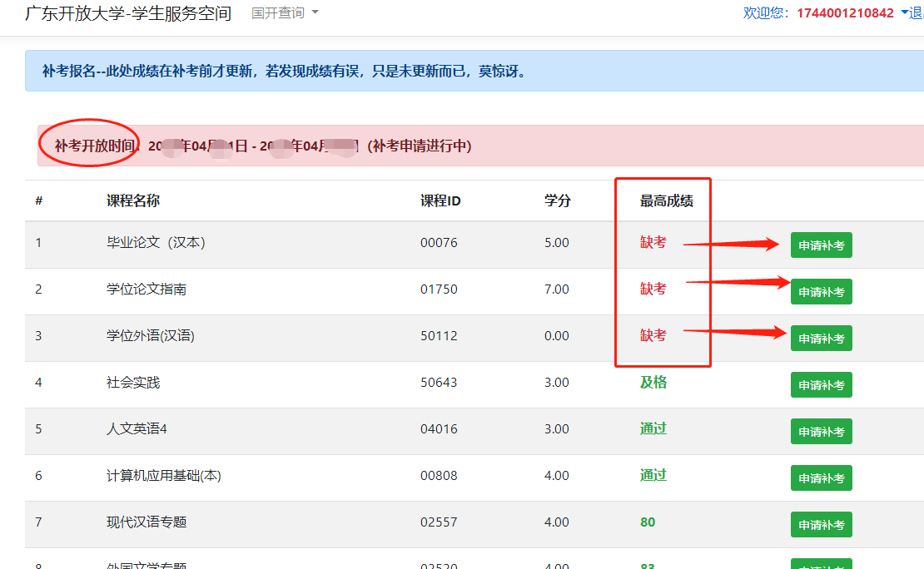Apply for makeup exam for 毕业论文（汉本）

click(x=821, y=245)
